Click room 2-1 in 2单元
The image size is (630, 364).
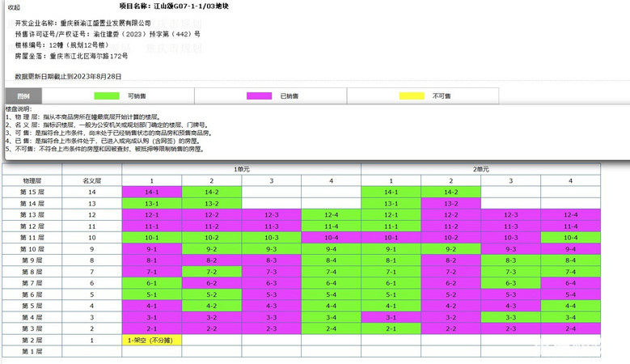[x=391, y=328]
